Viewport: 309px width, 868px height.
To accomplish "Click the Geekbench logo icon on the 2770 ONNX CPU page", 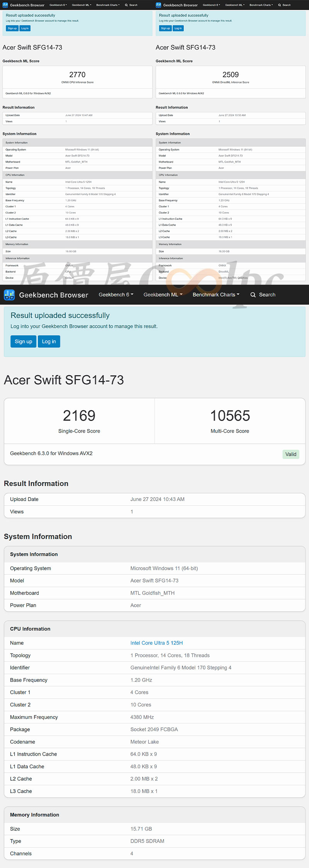I will 5,5.
